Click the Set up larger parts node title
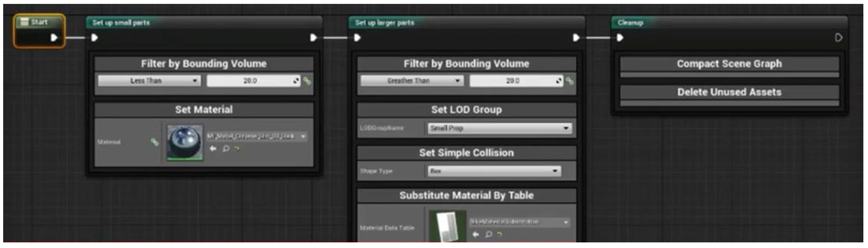 385,22
